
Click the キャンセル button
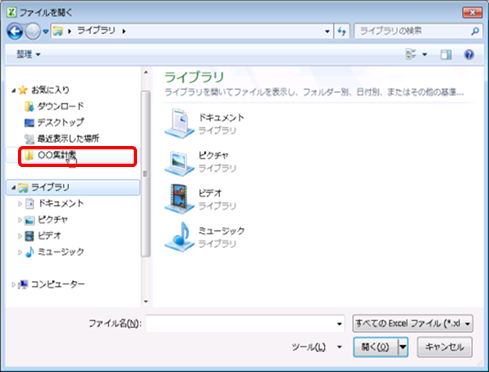445,347
